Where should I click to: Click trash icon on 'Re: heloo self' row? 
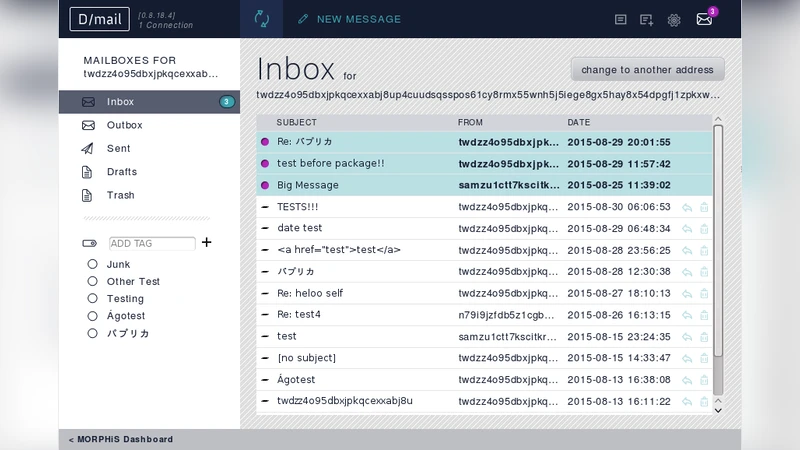click(704, 294)
